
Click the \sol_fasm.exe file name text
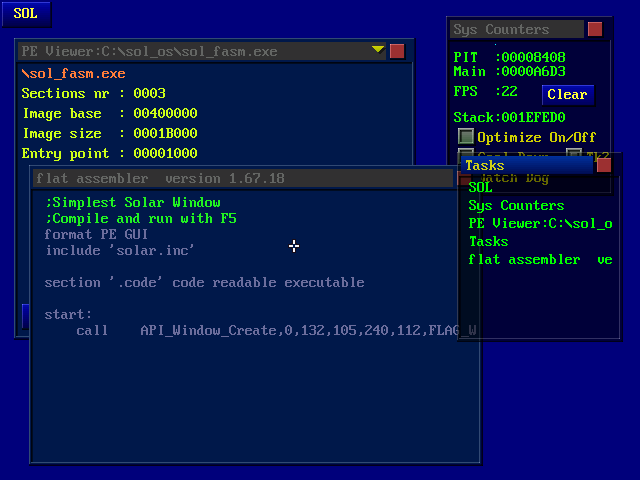73,74
